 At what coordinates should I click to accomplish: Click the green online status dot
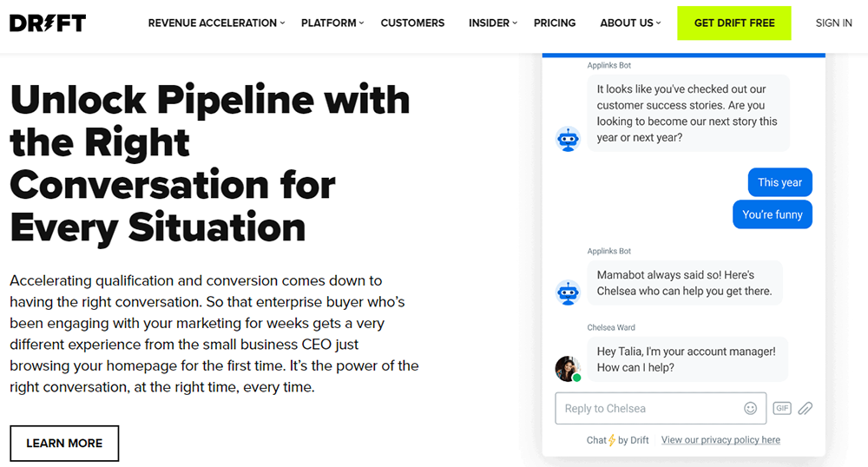coord(577,378)
